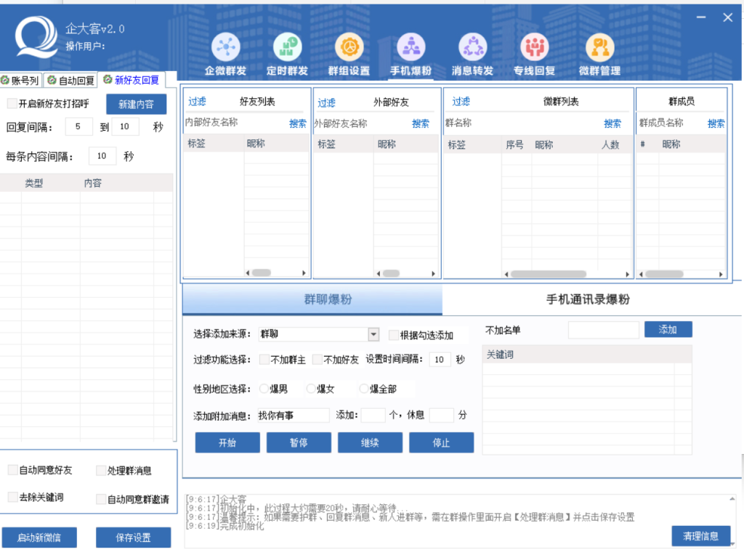Click right scroll arrow in 微群列表
This screenshot has width=744, height=560.
tap(628, 274)
